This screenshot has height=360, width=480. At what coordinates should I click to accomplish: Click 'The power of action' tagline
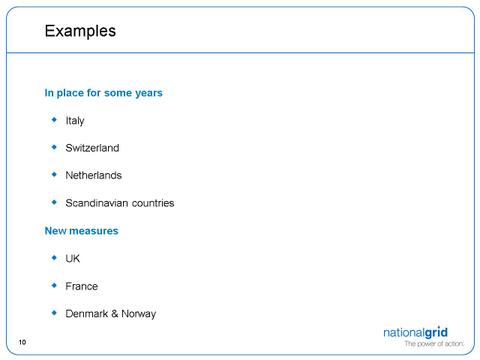[x=434, y=344]
